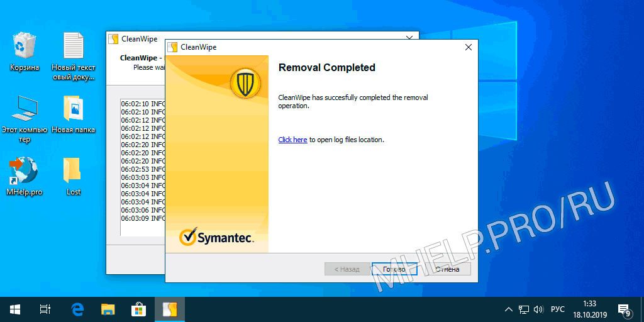644x322 pixels.
Task: Click the Отмена cancel button
Action: [447, 269]
